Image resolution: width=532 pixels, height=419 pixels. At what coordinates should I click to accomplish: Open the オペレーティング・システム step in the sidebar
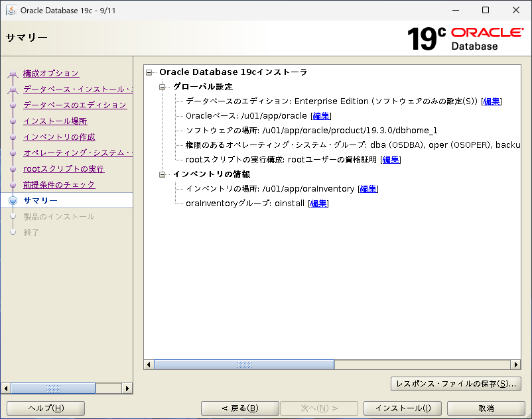78,153
